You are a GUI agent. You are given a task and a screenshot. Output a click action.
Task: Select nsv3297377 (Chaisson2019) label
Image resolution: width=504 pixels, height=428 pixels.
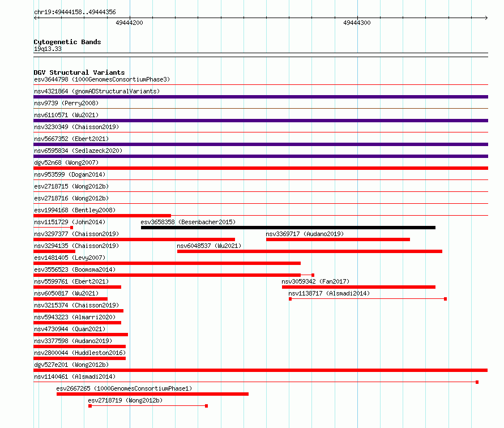[76, 234]
